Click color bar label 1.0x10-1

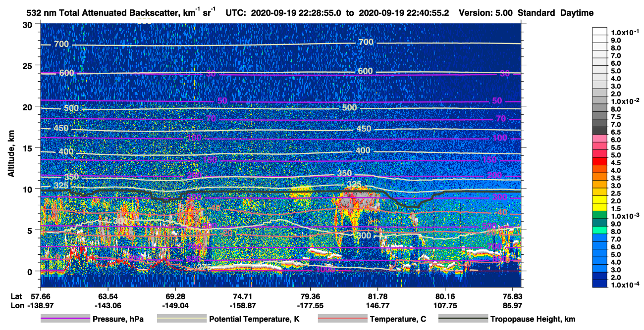pos(626,32)
